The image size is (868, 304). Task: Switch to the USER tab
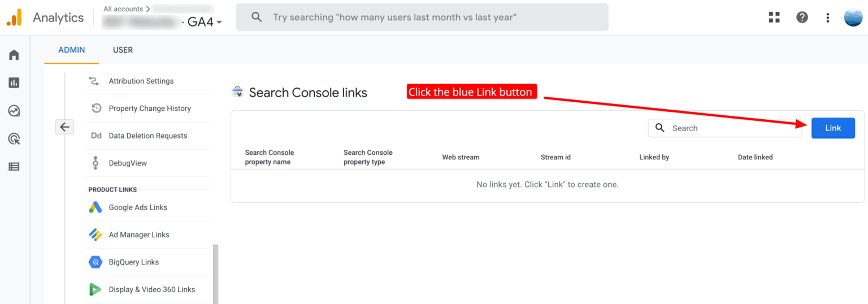click(x=123, y=50)
